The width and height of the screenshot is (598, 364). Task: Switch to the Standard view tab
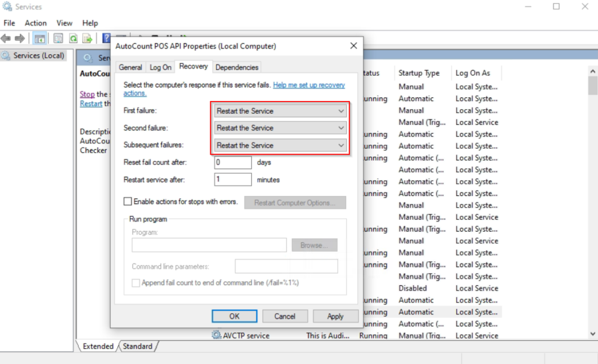click(x=138, y=346)
